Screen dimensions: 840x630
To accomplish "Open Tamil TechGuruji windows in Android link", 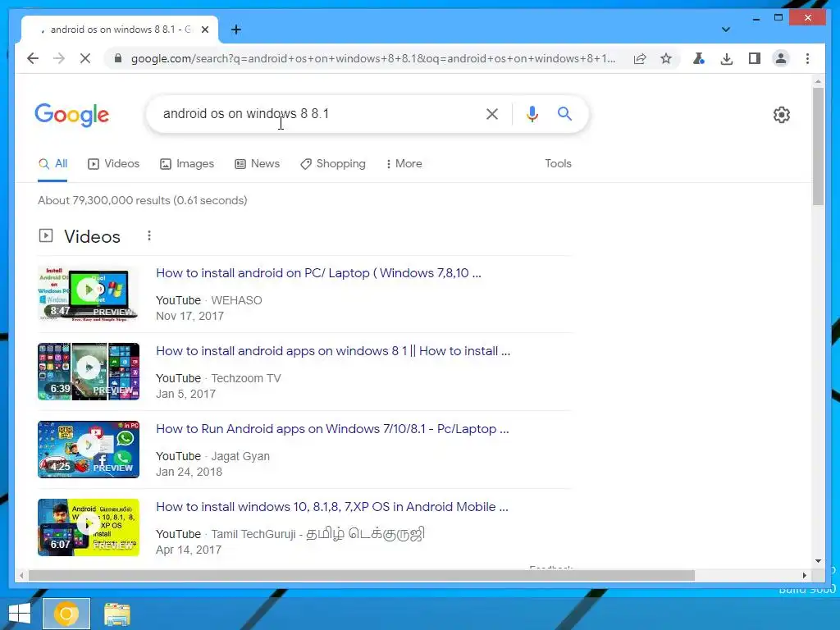I will (332, 507).
